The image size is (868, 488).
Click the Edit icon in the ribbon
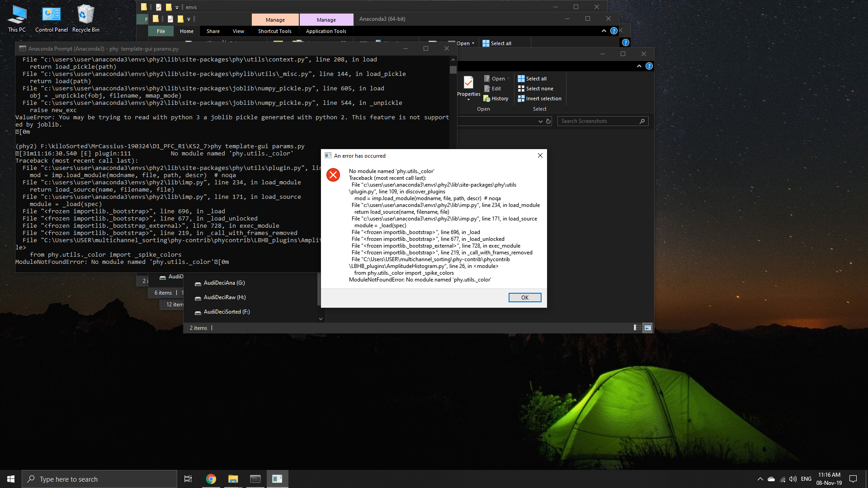[x=494, y=88]
